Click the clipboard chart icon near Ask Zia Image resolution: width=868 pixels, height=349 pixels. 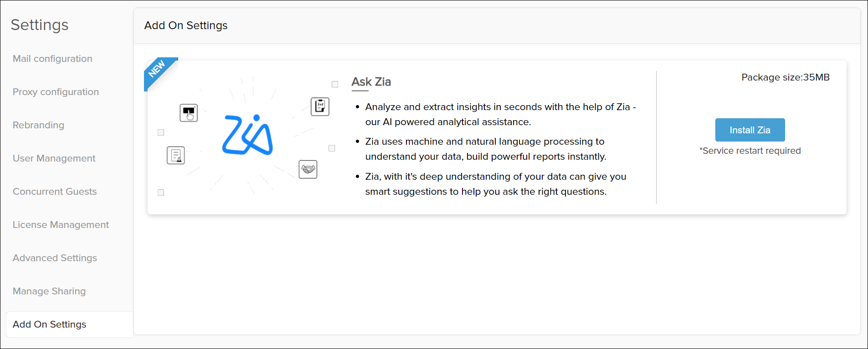click(320, 106)
